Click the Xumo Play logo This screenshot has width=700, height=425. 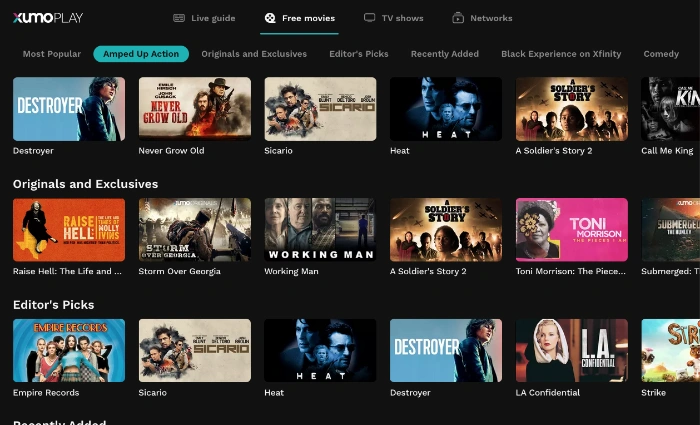click(47, 17)
